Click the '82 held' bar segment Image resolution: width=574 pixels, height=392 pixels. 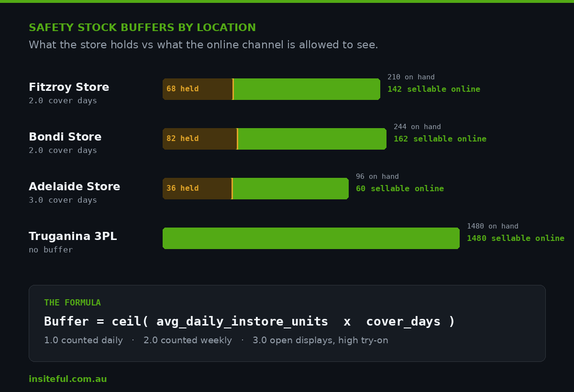199,139
